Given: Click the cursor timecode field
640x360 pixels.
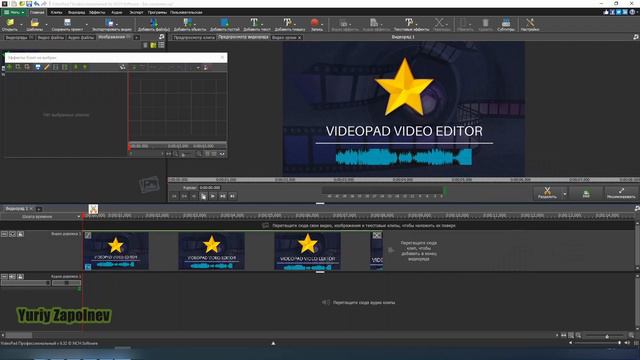Looking at the screenshot, I should (210, 188).
